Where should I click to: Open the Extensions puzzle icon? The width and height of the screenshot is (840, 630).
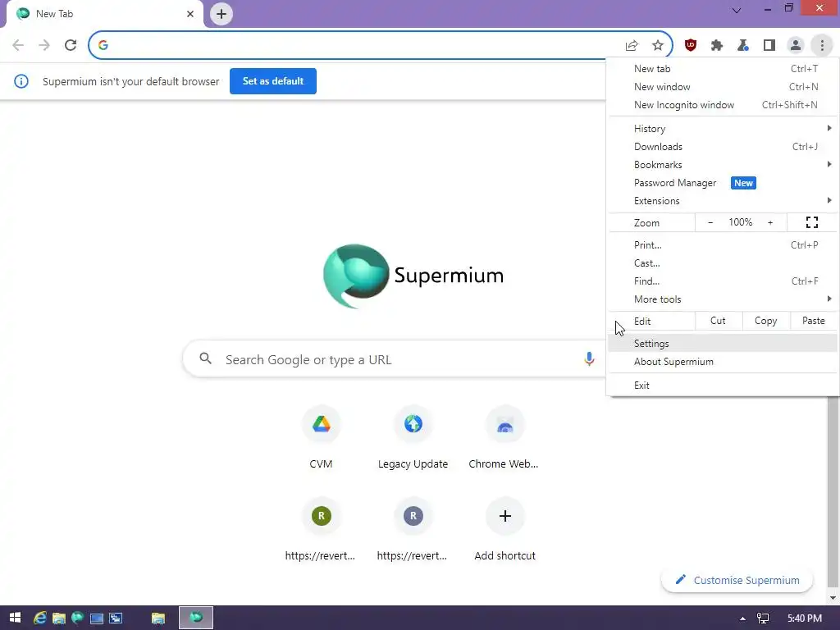click(x=717, y=46)
